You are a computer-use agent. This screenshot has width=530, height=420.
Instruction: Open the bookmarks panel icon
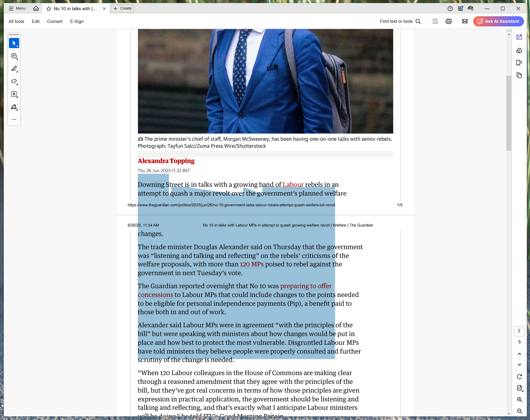click(x=519, y=63)
